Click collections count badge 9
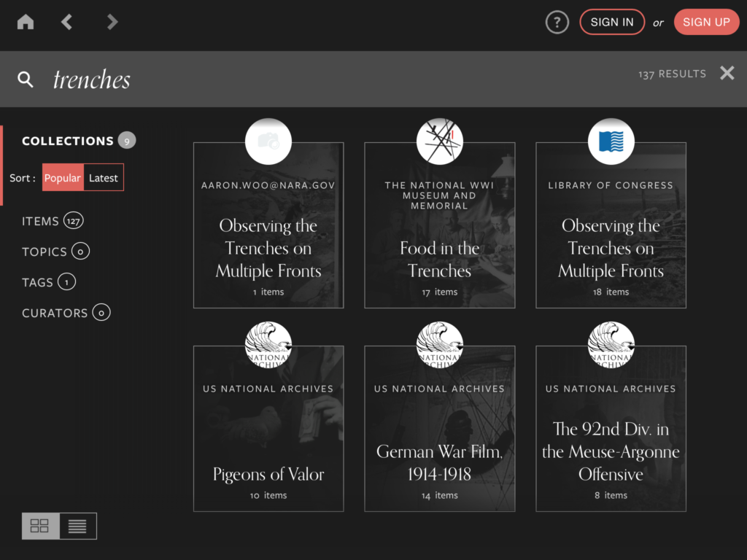Viewport: 747px width, 560px height. coord(127,141)
